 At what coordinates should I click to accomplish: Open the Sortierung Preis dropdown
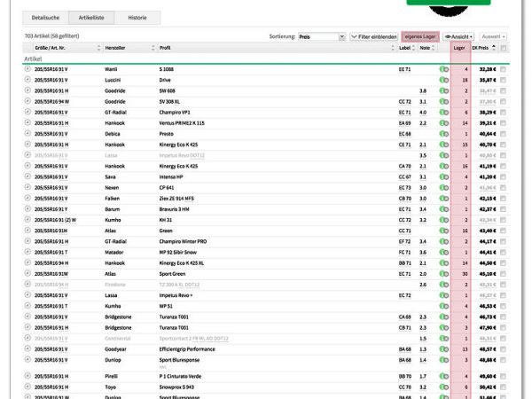click(x=322, y=36)
